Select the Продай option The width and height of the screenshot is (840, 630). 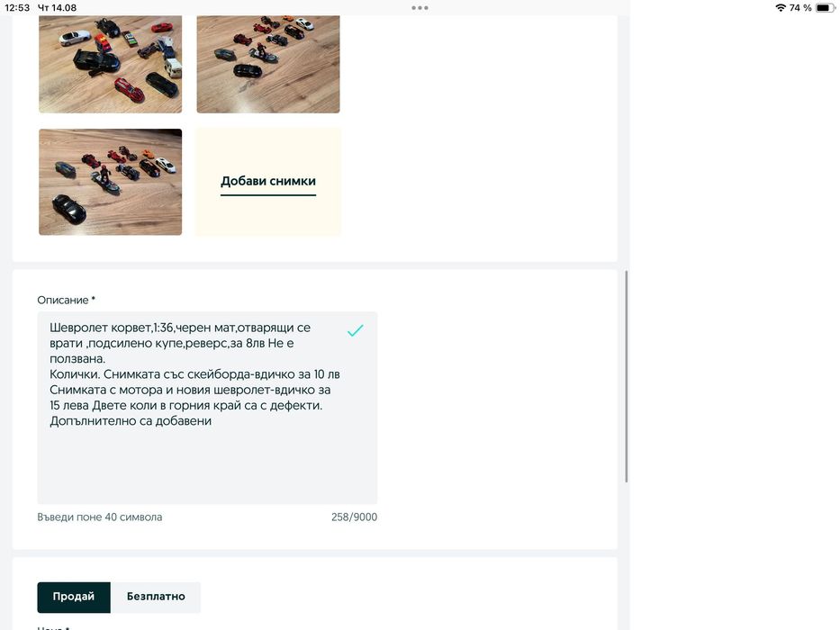74,597
